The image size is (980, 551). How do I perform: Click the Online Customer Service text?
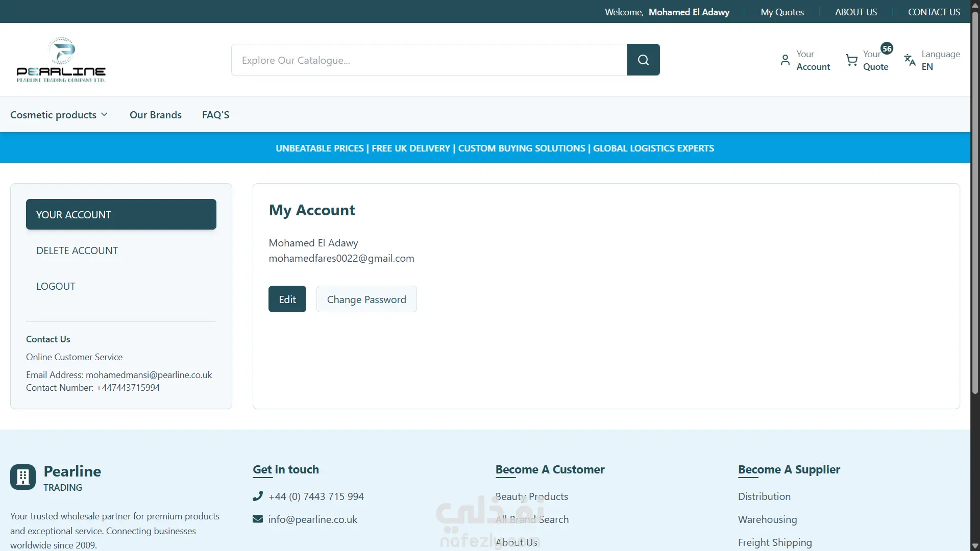pyautogui.click(x=74, y=357)
